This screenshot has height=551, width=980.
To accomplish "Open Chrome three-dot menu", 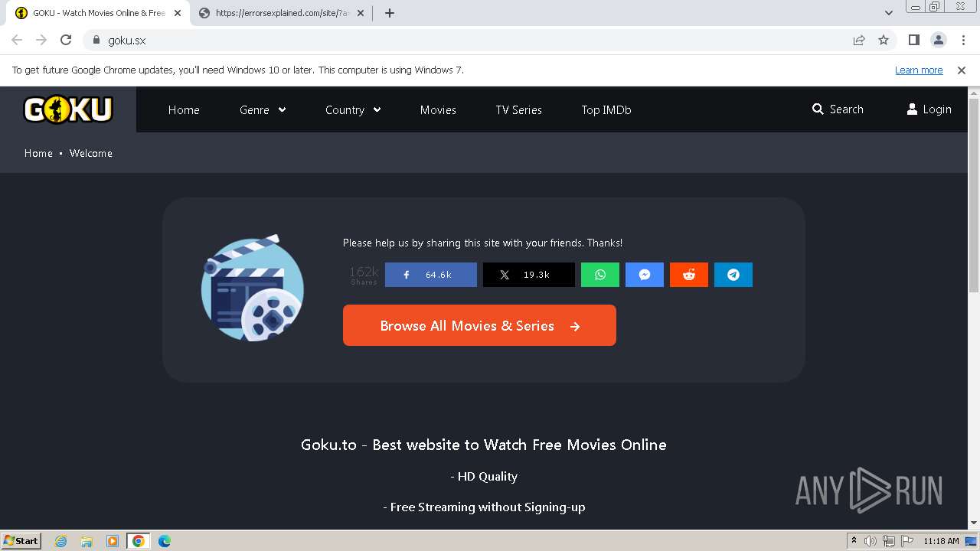I will click(x=963, y=41).
